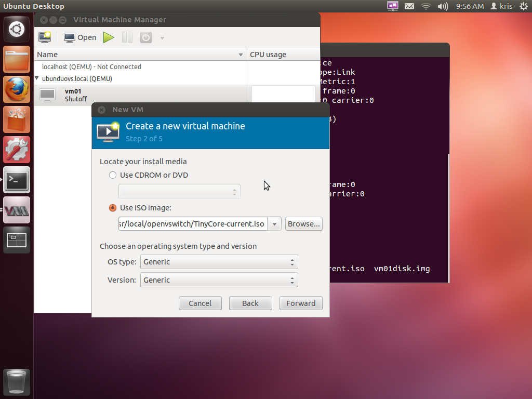
Task: Open System Settings launcher icon
Action: (x=17, y=150)
